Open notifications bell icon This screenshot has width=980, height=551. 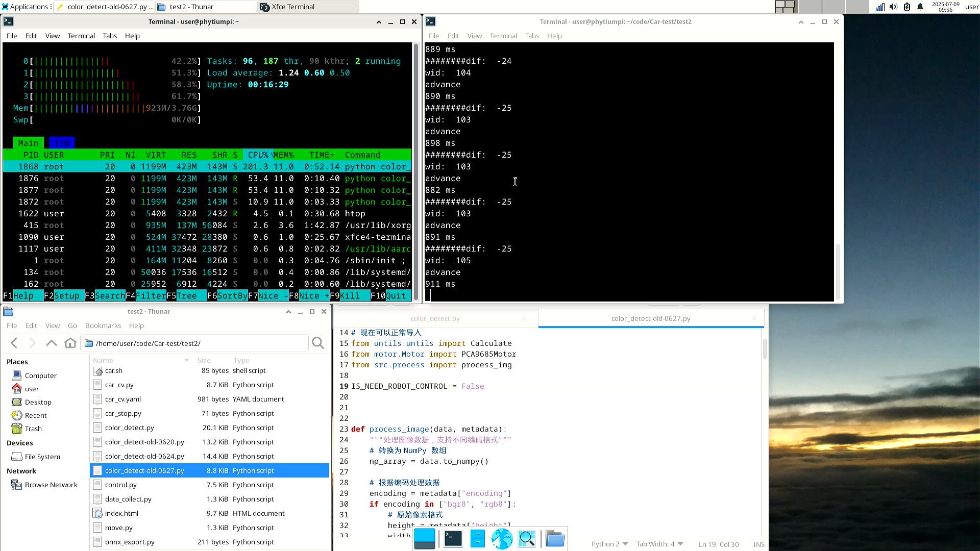(x=920, y=7)
